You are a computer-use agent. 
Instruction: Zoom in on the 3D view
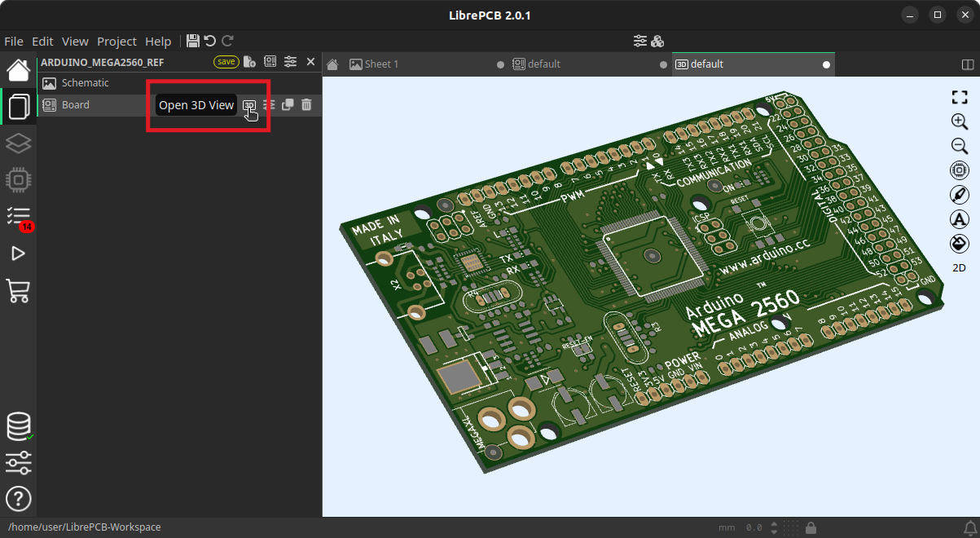960,121
